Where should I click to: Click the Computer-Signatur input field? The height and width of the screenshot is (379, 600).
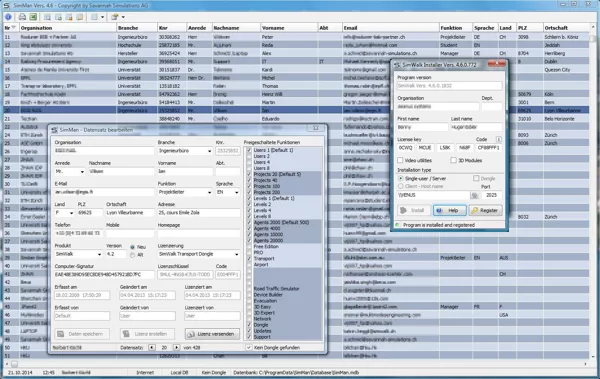tap(104, 275)
